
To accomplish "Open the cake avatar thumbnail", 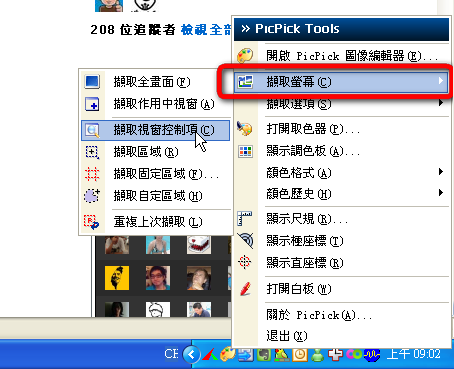I will 199,245.
